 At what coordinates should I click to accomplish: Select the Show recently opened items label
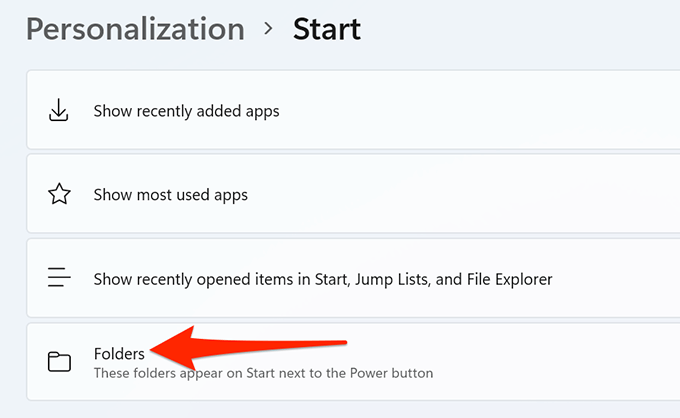point(322,279)
